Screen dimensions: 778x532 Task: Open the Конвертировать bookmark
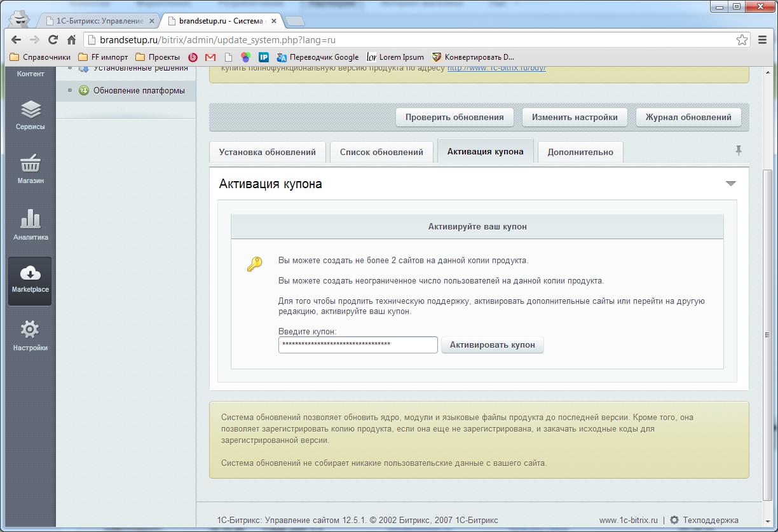click(473, 57)
